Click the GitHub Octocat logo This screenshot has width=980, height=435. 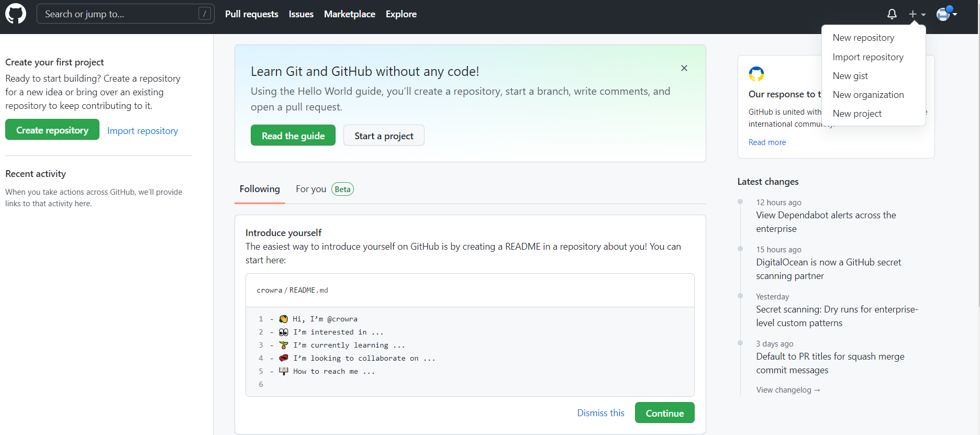(16, 14)
